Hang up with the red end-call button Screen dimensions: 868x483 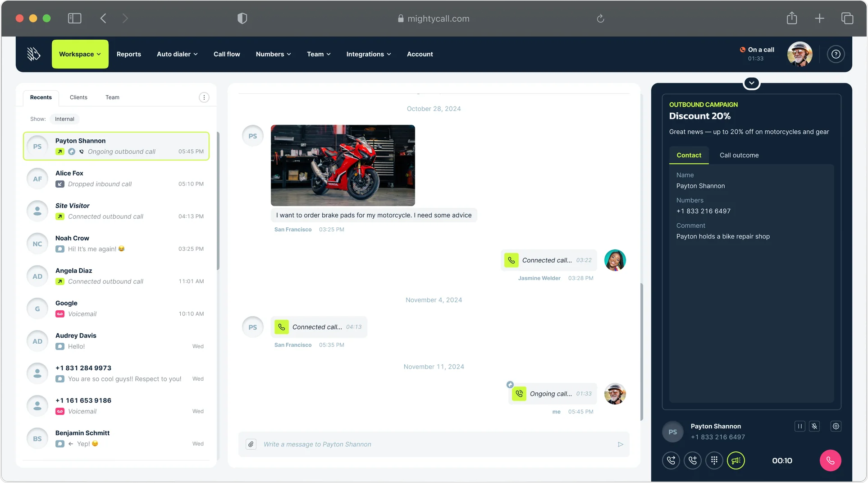[x=830, y=460]
